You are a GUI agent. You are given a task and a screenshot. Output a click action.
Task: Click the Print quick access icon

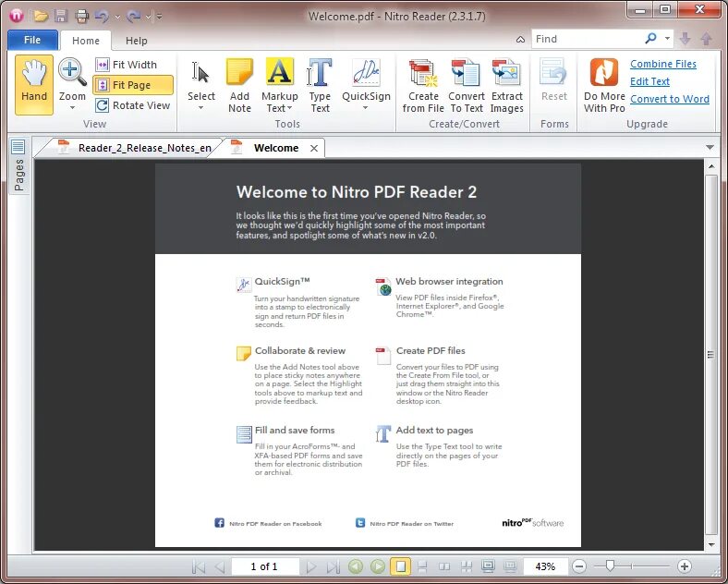click(81, 17)
